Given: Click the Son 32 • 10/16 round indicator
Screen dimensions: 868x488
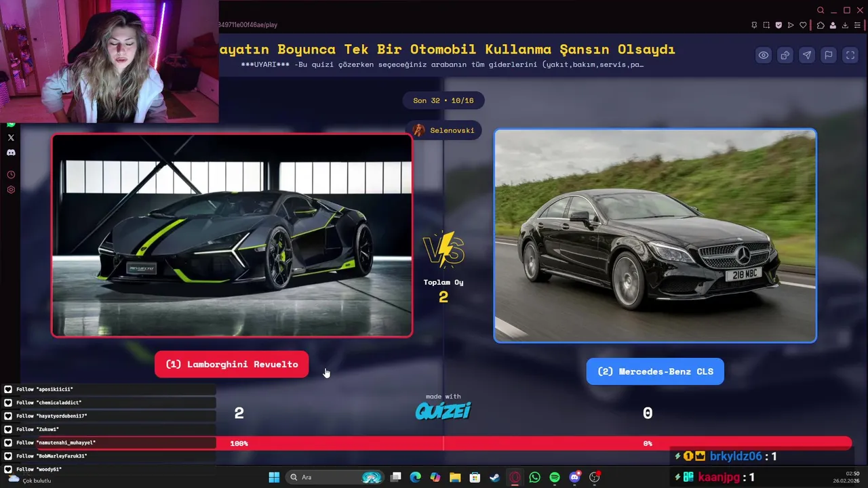Looking at the screenshot, I should 443,100.
